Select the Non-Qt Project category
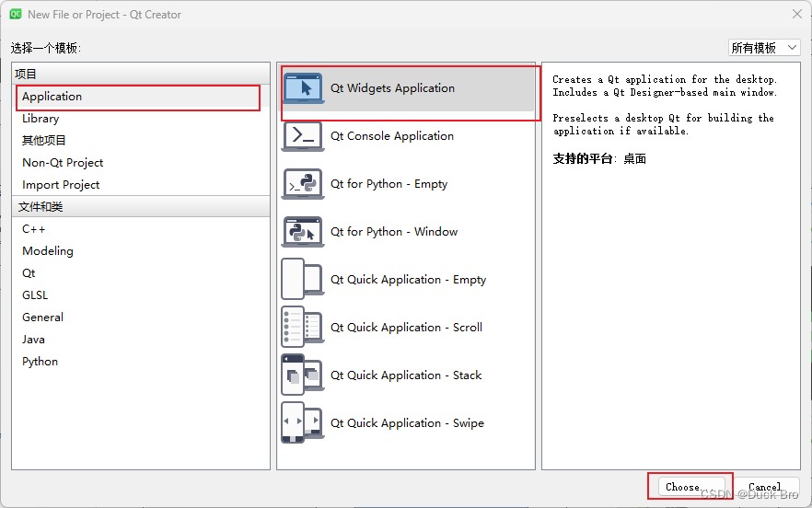This screenshot has height=508, width=812. click(x=141, y=163)
